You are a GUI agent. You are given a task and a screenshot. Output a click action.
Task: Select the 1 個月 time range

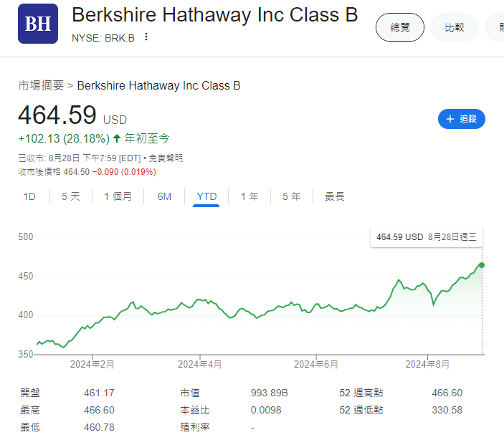[x=118, y=196]
